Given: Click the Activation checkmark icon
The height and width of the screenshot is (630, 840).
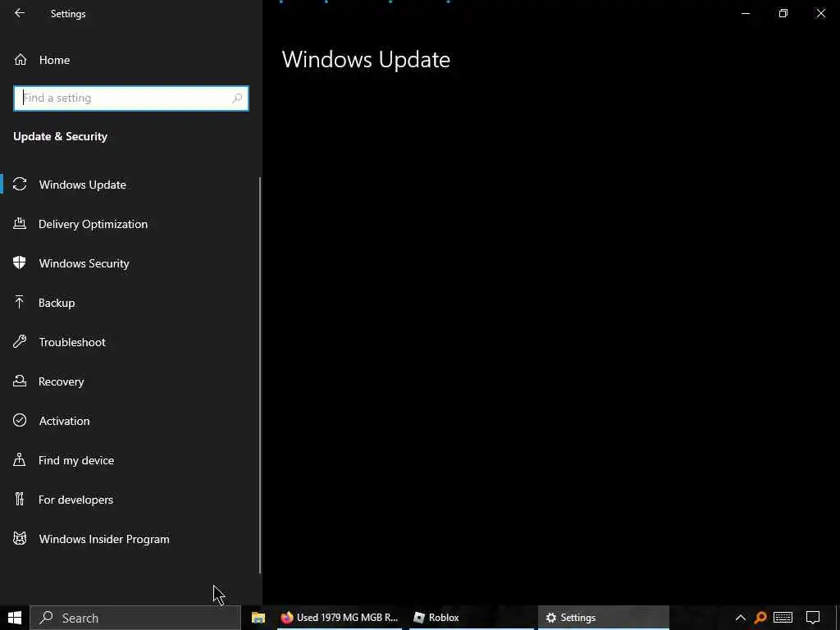Looking at the screenshot, I should (20, 420).
